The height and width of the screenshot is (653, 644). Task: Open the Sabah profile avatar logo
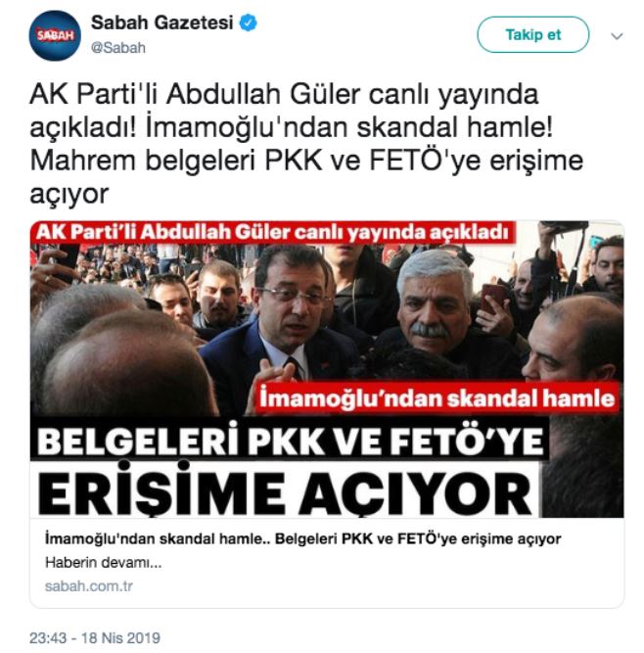tap(55, 36)
